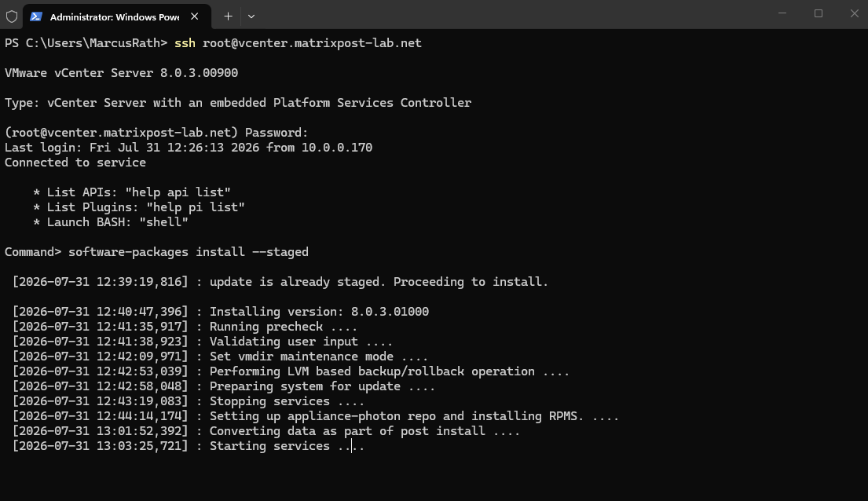868x501 pixels.
Task: Click the PowerShell icon on the tab
Action: (36, 16)
